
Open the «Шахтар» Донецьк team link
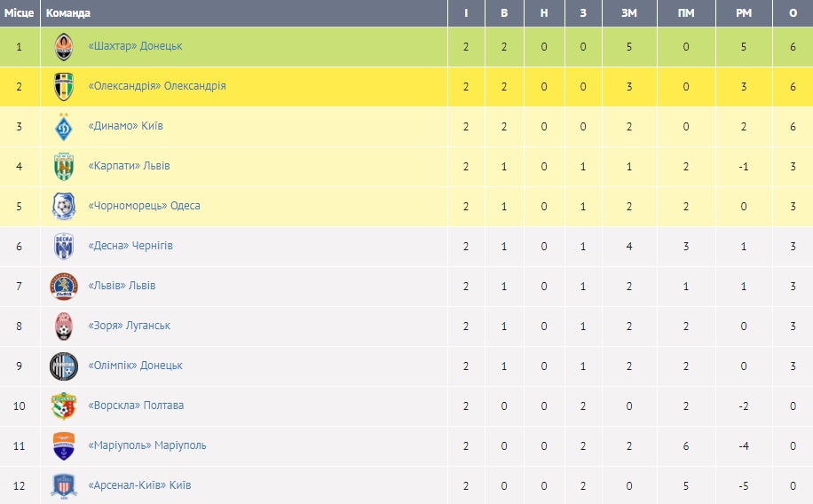click(135, 46)
